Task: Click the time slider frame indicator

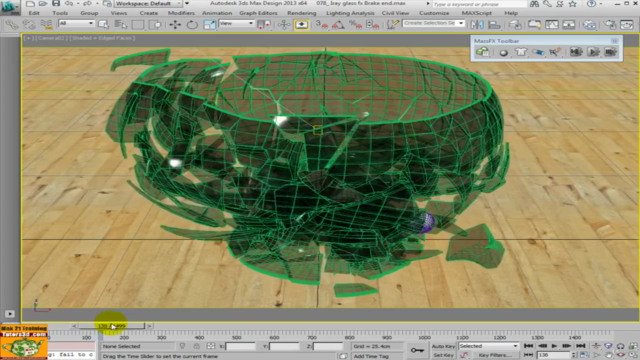Action: 111,326
